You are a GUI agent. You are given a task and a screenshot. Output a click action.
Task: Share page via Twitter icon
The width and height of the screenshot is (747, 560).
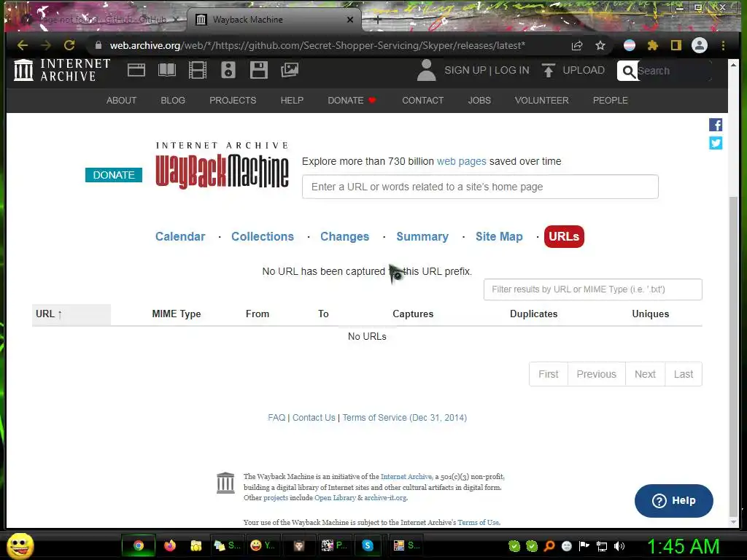716,143
